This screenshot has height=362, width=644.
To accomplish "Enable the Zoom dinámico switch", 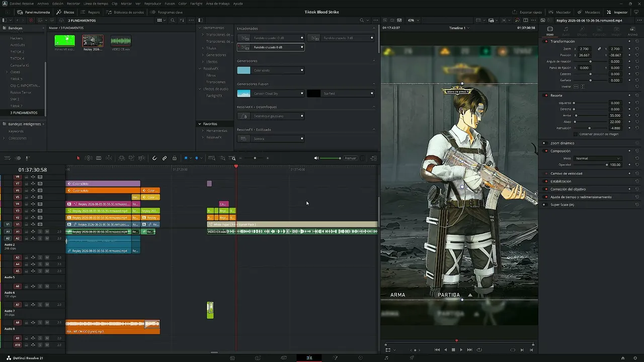I will 544,143.
